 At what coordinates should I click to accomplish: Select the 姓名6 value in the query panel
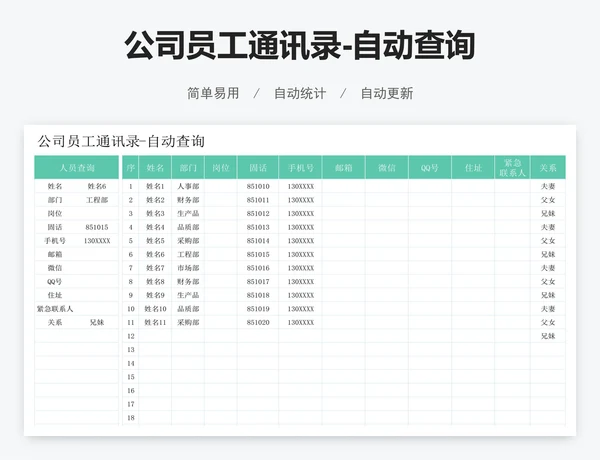97,186
